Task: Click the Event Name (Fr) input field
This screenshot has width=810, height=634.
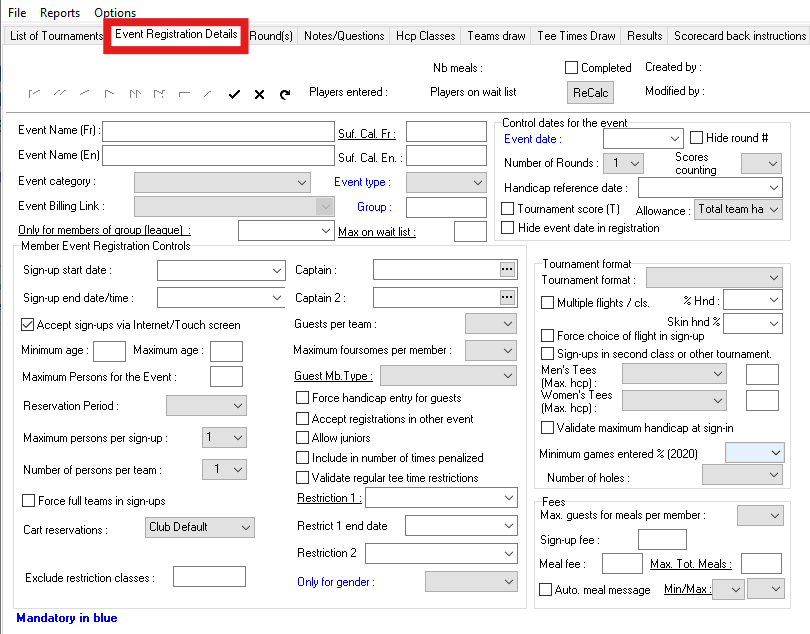Action: (218, 131)
